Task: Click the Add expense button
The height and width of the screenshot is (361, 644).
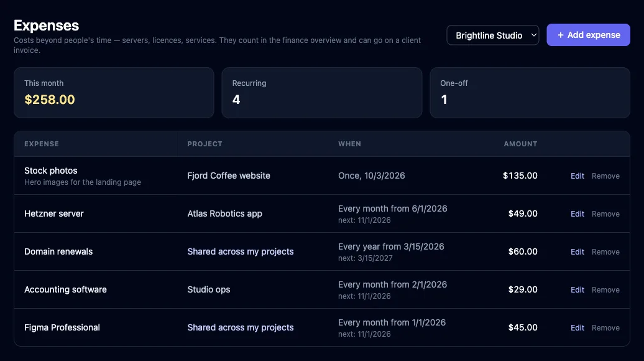Action: [x=588, y=35]
